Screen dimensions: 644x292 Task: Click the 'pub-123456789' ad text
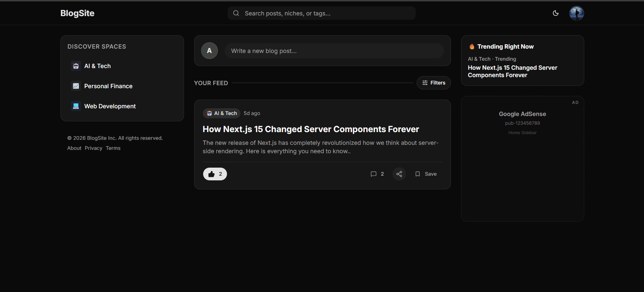point(522,123)
